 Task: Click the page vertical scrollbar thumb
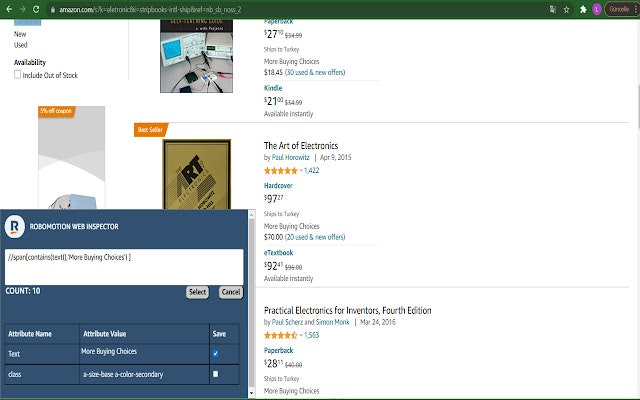point(637,107)
